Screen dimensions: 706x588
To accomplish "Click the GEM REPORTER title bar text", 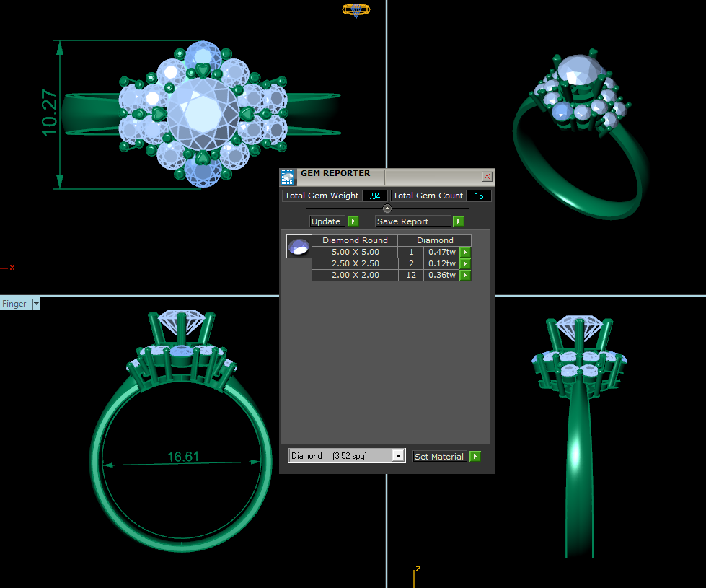I will coord(335,173).
